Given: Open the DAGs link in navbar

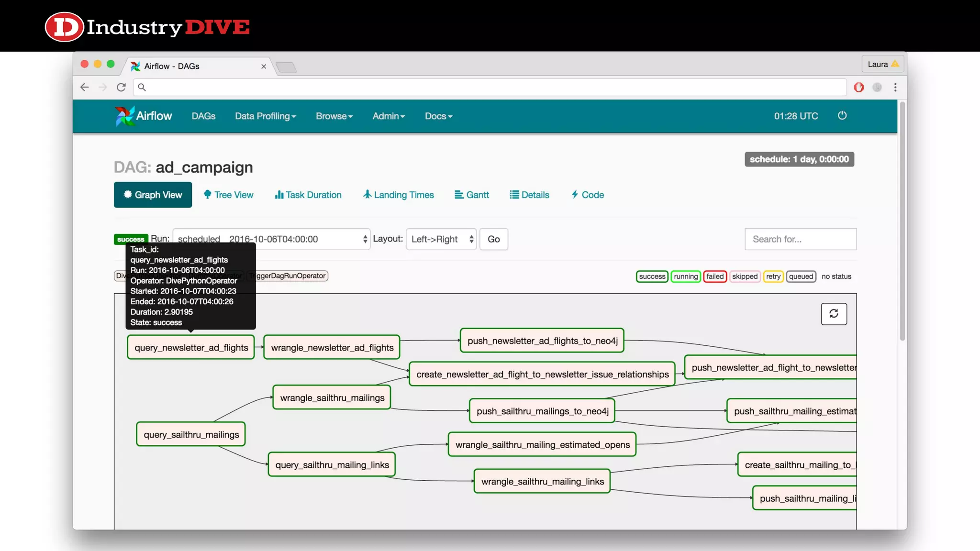Looking at the screenshot, I should pos(203,116).
